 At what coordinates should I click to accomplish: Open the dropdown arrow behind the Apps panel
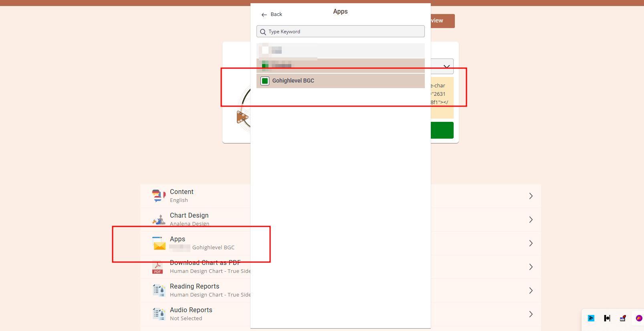[446, 67]
